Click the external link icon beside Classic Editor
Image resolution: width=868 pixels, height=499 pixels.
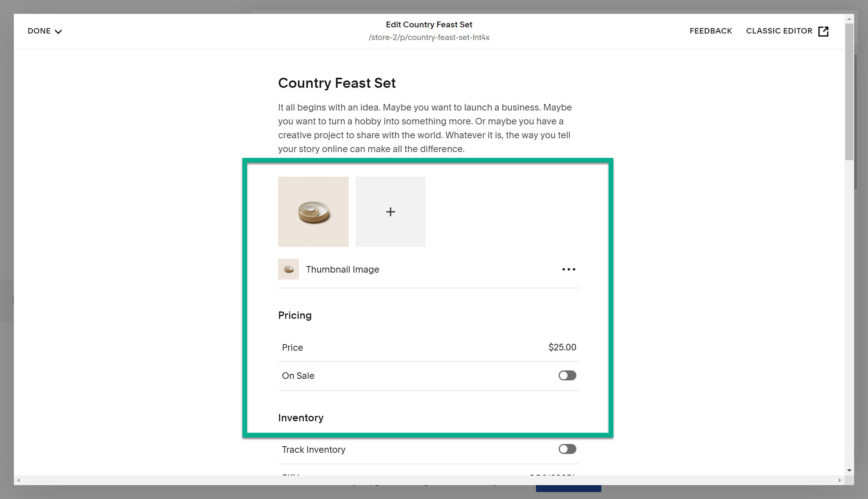[x=823, y=31]
